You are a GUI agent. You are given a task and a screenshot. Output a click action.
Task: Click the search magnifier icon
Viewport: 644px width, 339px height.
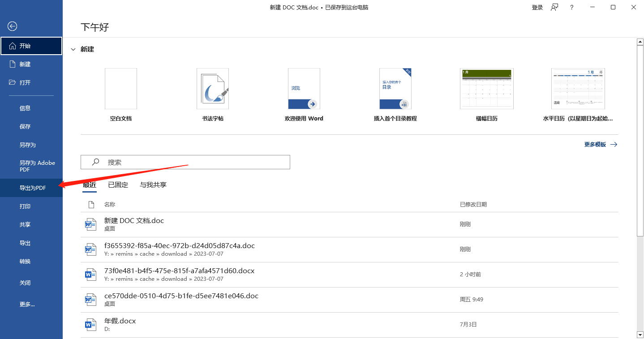coord(95,162)
